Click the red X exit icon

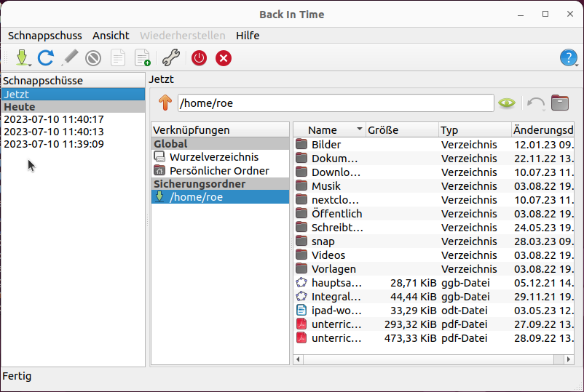point(224,57)
